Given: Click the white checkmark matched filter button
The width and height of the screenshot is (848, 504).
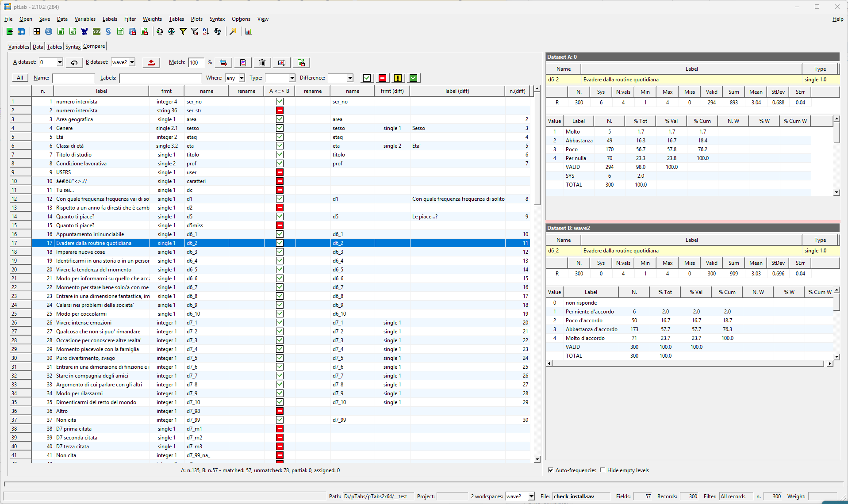Looking at the screenshot, I should tap(367, 78).
